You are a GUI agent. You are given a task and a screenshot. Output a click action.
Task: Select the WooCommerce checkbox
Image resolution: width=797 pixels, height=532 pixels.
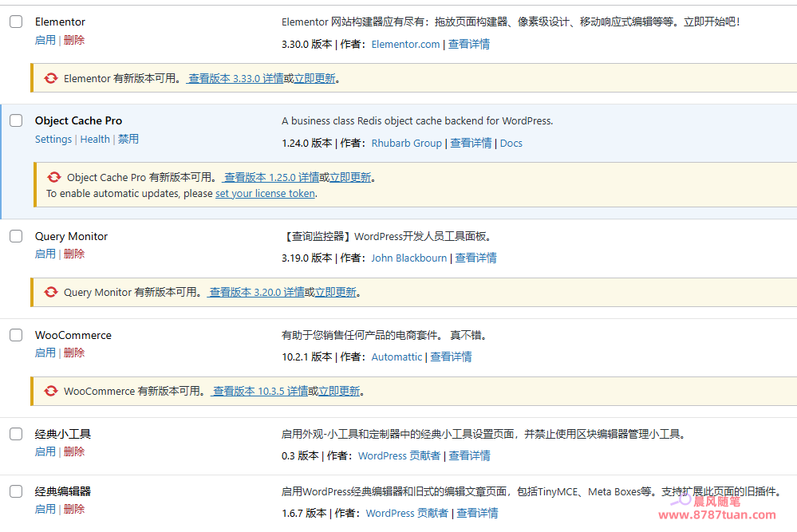(15, 335)
